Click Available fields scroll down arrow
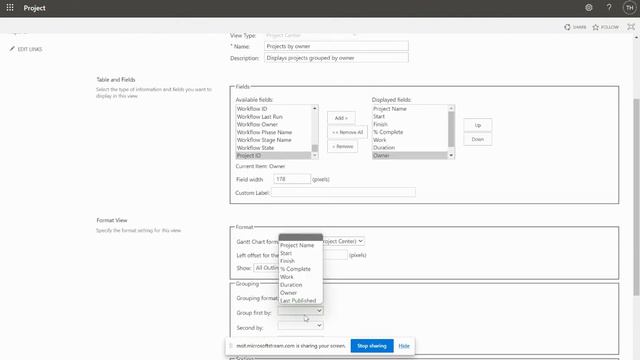The width and height of the screenshot is (640, 360). pos(315,156)
